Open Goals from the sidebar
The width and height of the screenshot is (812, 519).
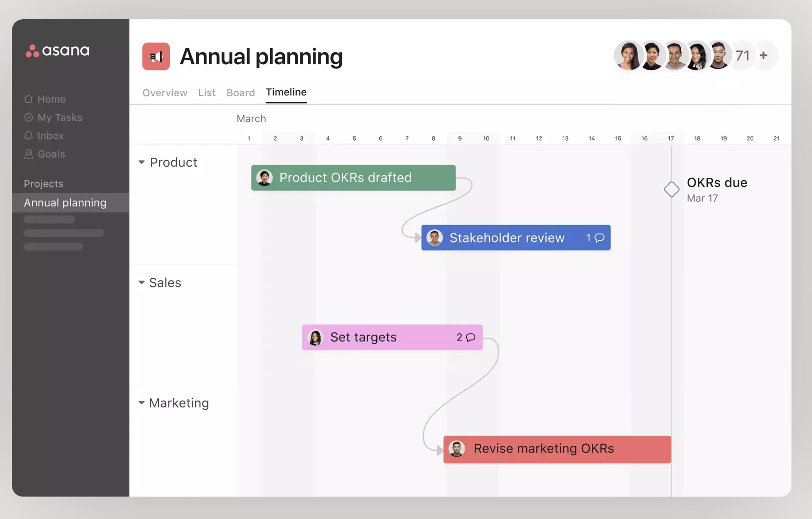[x=51, y=154]
